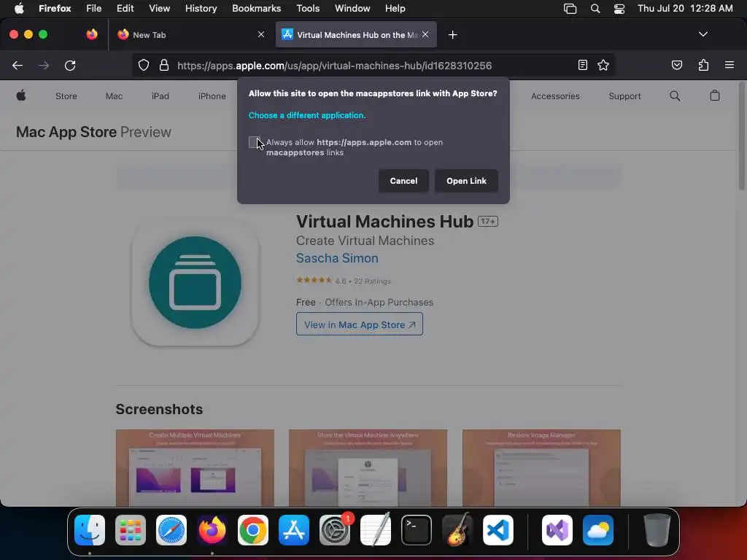Switch to the New Tab tab
This screenshot has height=560, width=747.
coord(190,35)
